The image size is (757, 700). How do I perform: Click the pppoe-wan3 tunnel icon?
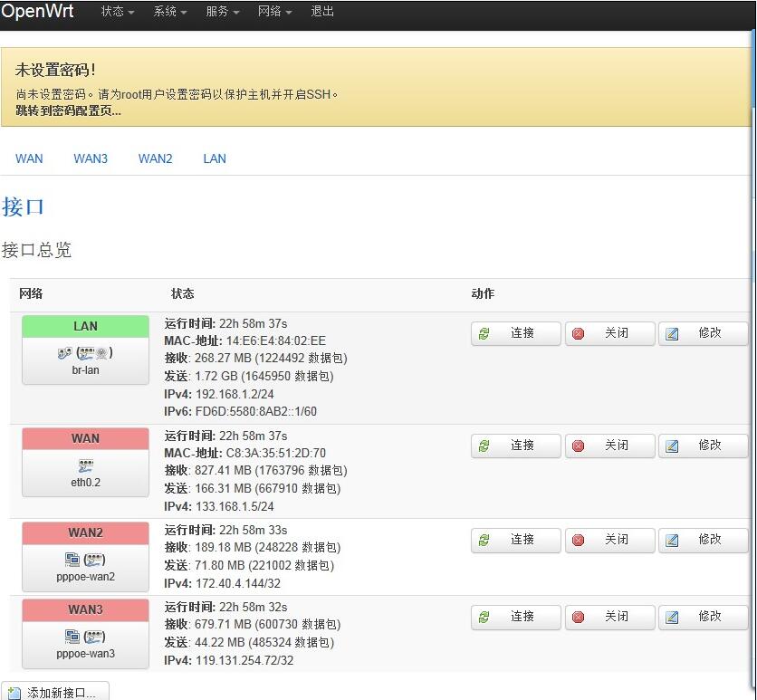click(x=85, y=637)
